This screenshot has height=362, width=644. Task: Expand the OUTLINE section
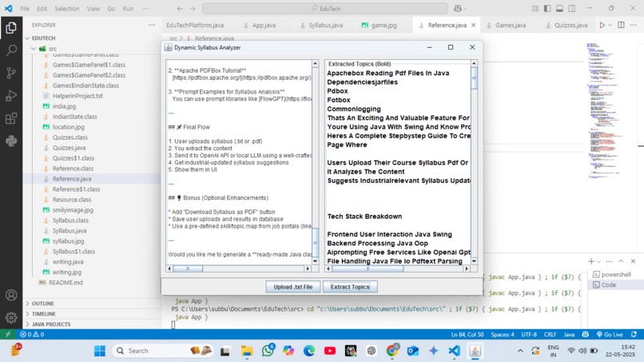point(42,303)
